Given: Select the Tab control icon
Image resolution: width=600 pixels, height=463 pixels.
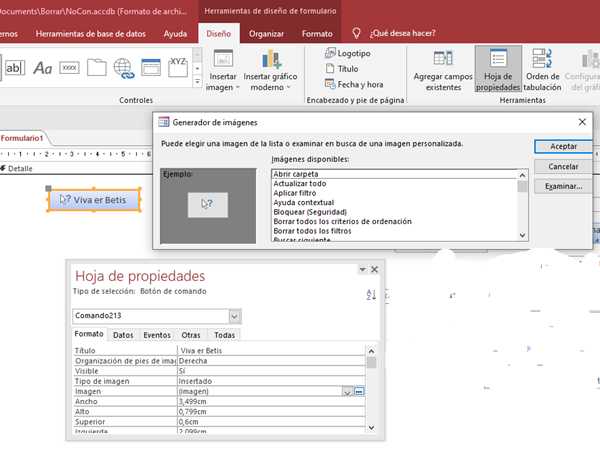Looking at the screenshot, I should 96,68.
